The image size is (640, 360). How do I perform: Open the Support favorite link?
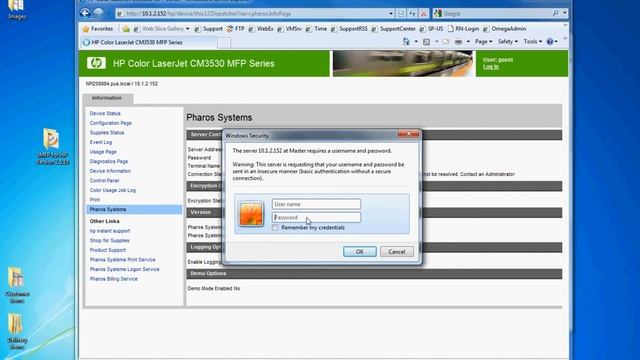tap(209, 29)
